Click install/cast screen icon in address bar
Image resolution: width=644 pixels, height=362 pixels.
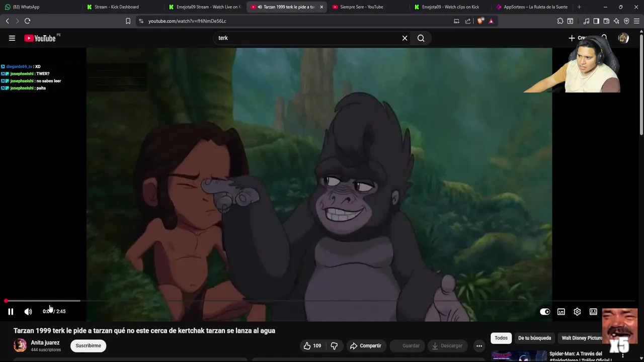[456, 21]
